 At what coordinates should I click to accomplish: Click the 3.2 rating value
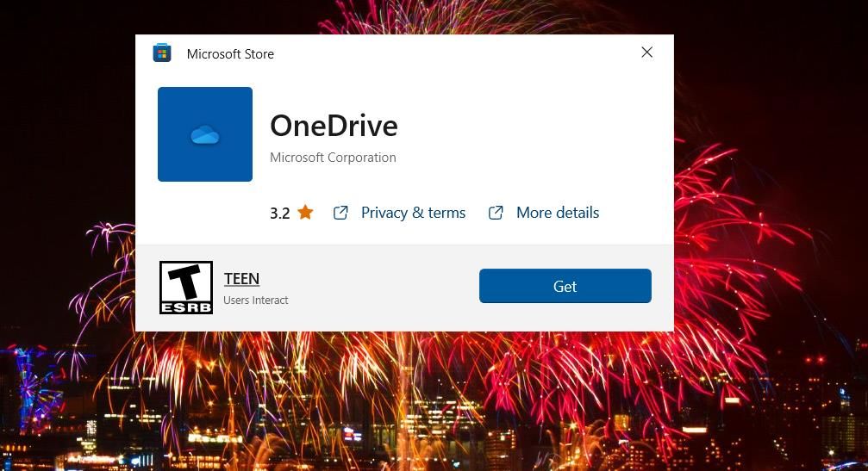coord(279,214)
